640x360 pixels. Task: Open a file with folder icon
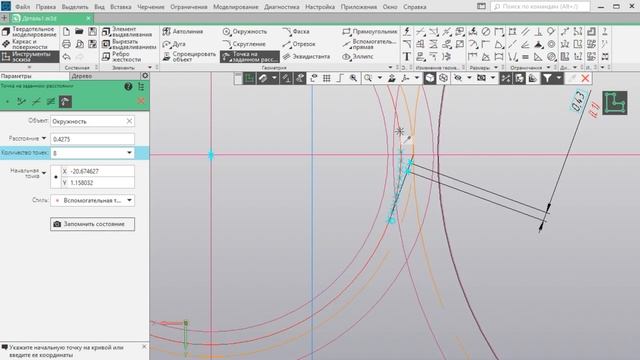tap(79, 31)
